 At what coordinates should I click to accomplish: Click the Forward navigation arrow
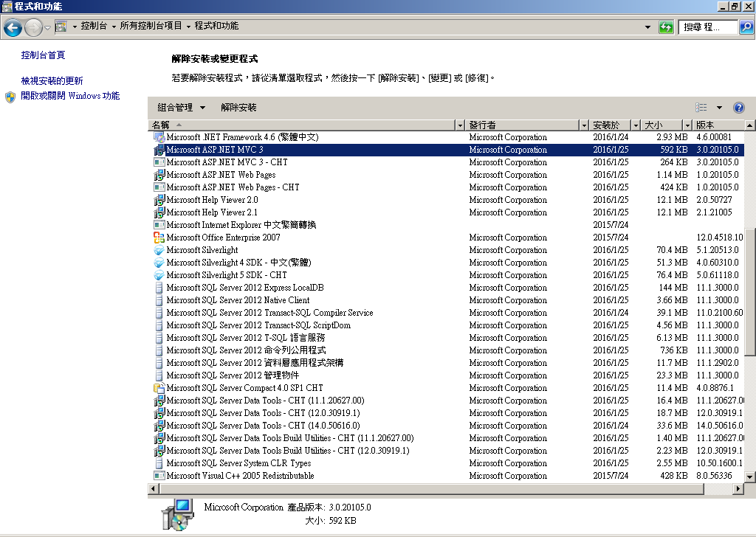tap(33, 27)
